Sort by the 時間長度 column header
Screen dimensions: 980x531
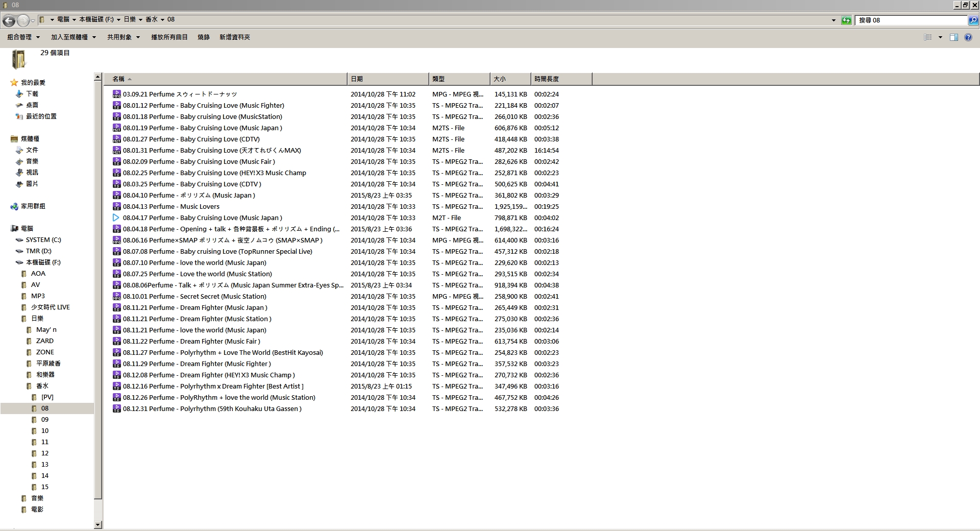click(561, 79)
